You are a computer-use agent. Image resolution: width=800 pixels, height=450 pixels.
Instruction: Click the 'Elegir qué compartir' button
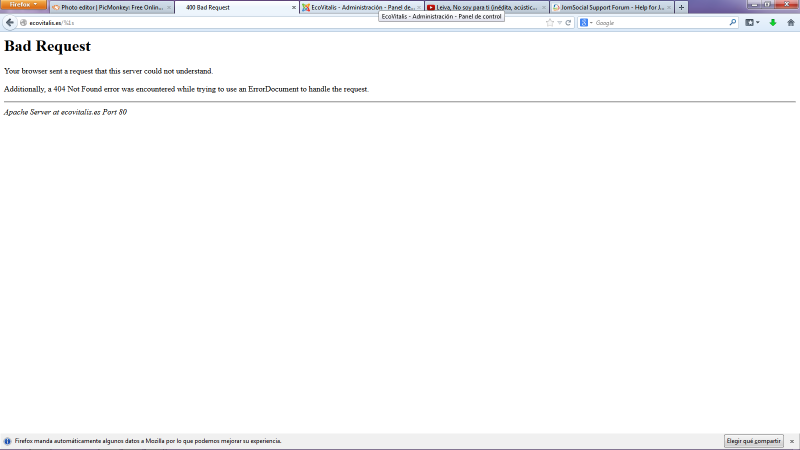pos(753,441)
